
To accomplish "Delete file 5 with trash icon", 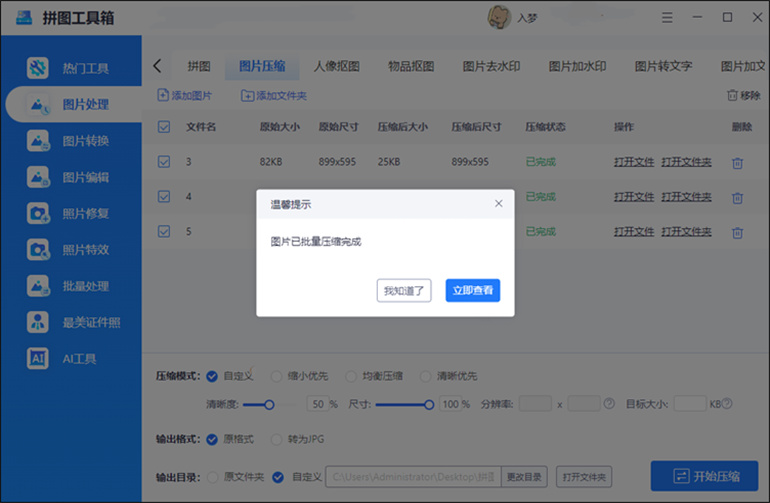I will point(737,232).
